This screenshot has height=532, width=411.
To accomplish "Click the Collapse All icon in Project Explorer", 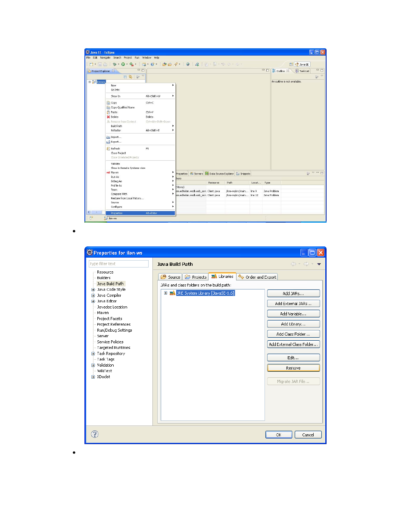I will tap(125, 77).
